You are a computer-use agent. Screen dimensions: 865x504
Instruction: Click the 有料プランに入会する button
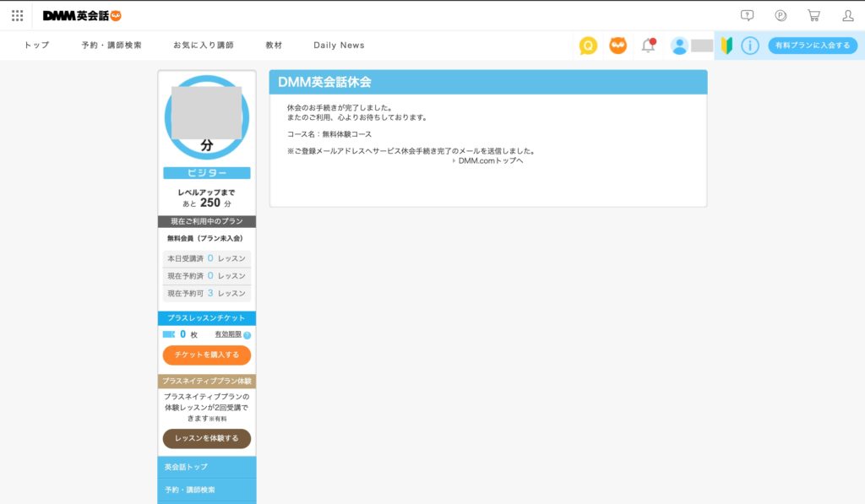(813, 46)
